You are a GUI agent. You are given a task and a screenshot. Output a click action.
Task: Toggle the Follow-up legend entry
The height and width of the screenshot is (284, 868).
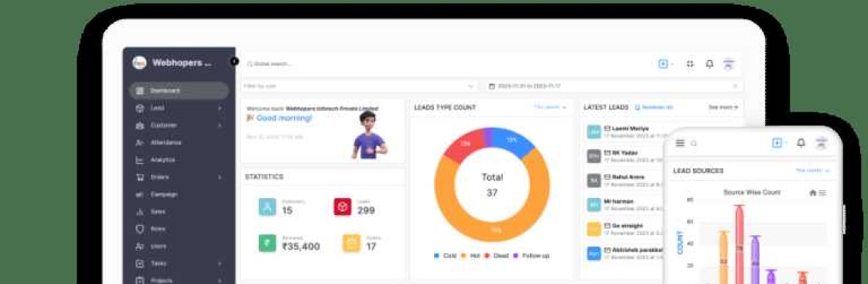coord(531,256)
